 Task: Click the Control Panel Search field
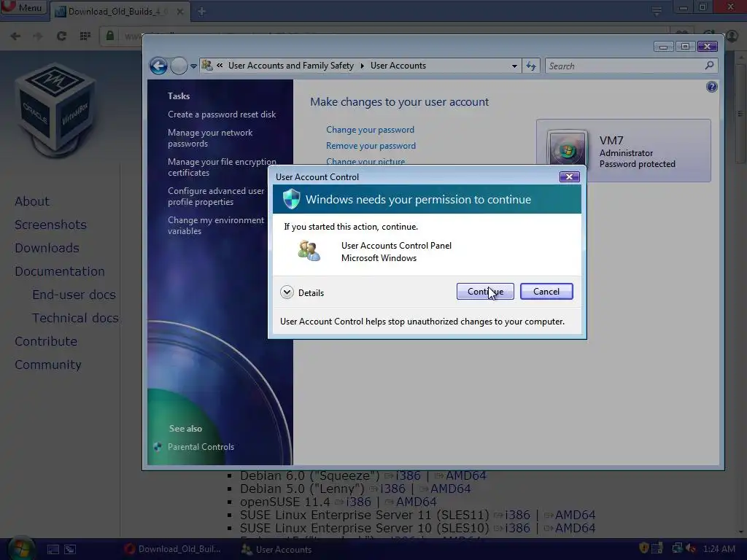coord(631,66)
